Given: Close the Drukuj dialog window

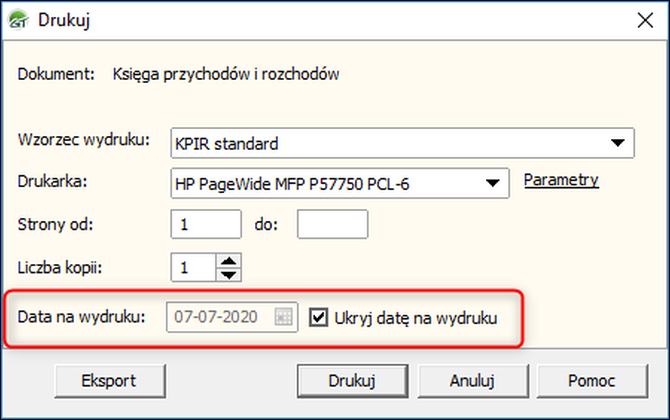Looking at the screenshot, I should click(x=645, y=20).
